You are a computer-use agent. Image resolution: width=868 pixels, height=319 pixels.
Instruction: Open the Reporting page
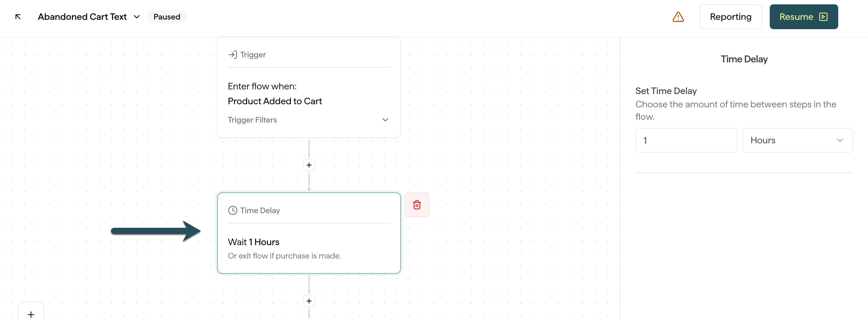tap(731, 17)
